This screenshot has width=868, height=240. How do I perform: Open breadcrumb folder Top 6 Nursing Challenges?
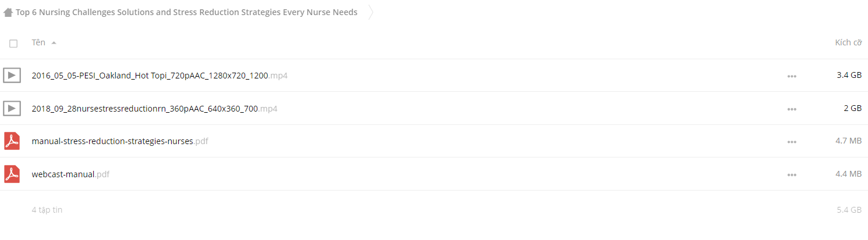186,12
